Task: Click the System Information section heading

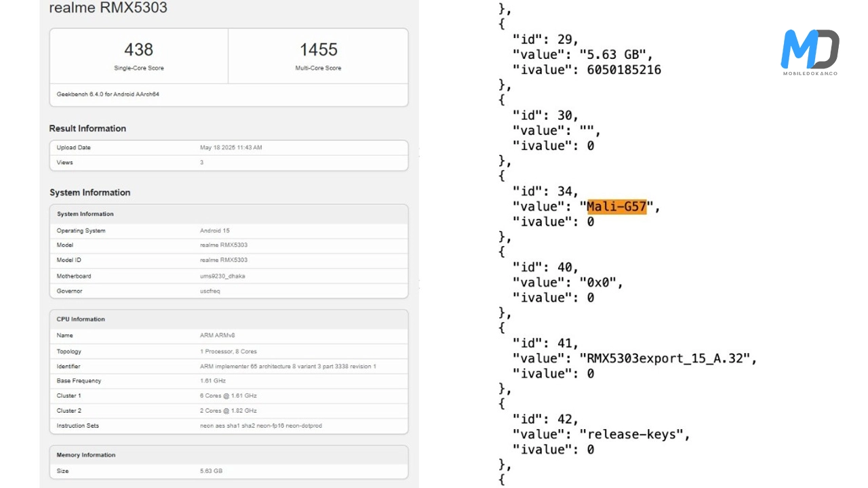Action: 90,192
